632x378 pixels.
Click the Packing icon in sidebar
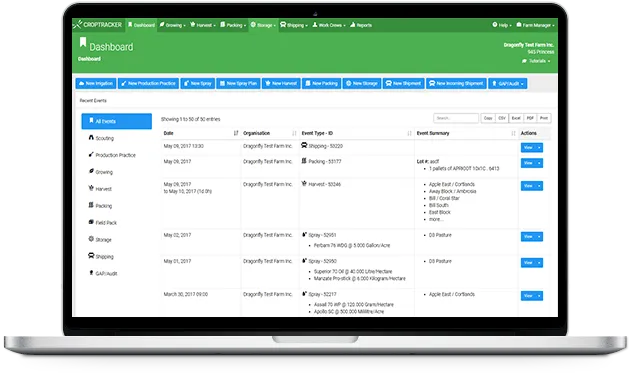[91, 205]
